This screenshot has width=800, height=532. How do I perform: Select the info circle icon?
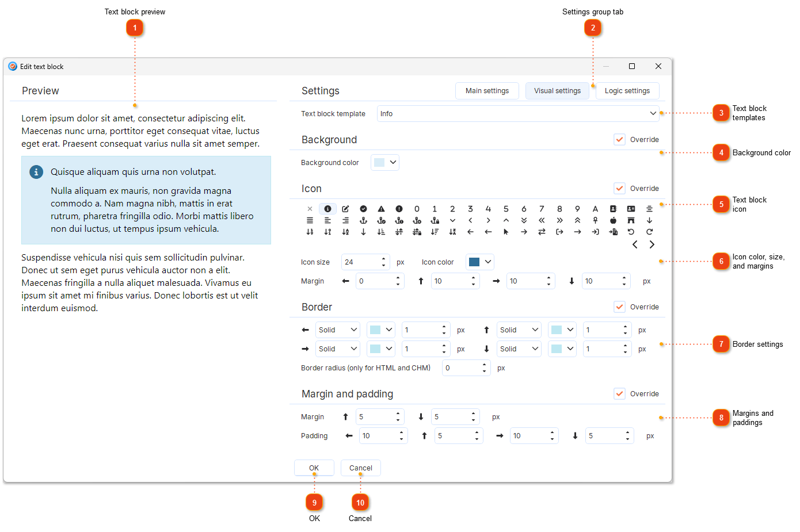click(327, 209)
